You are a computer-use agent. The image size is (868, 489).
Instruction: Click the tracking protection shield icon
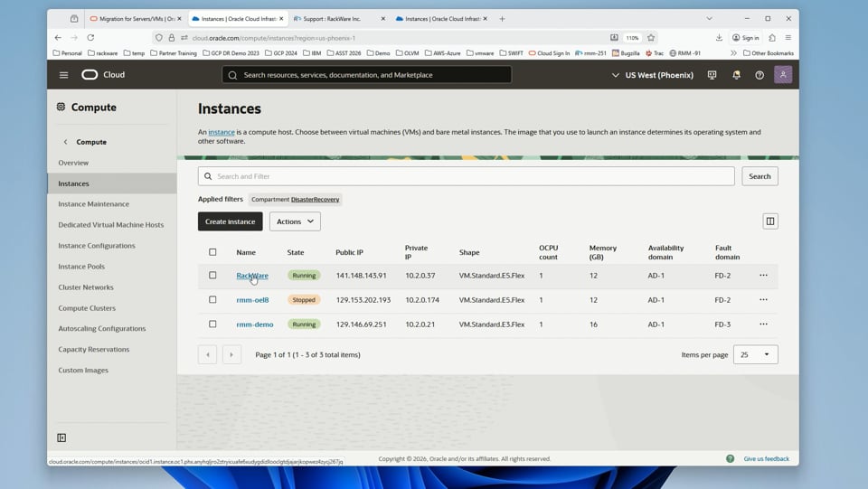[159, 38]
